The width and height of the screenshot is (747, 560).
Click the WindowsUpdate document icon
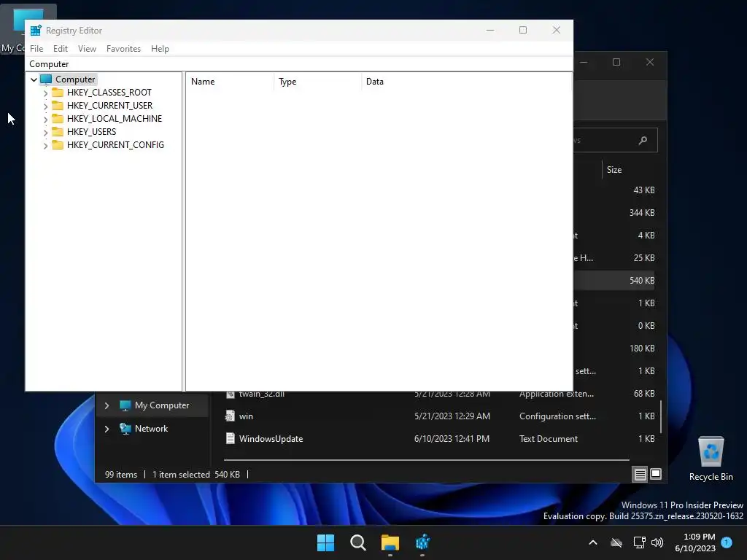coord(230,438)
